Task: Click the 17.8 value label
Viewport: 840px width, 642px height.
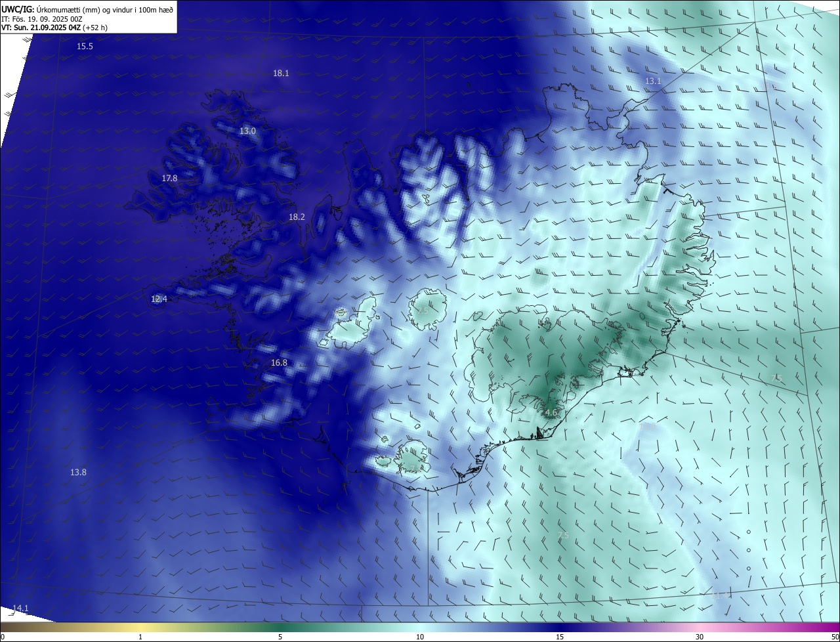Action: click(x=169, y=178)
